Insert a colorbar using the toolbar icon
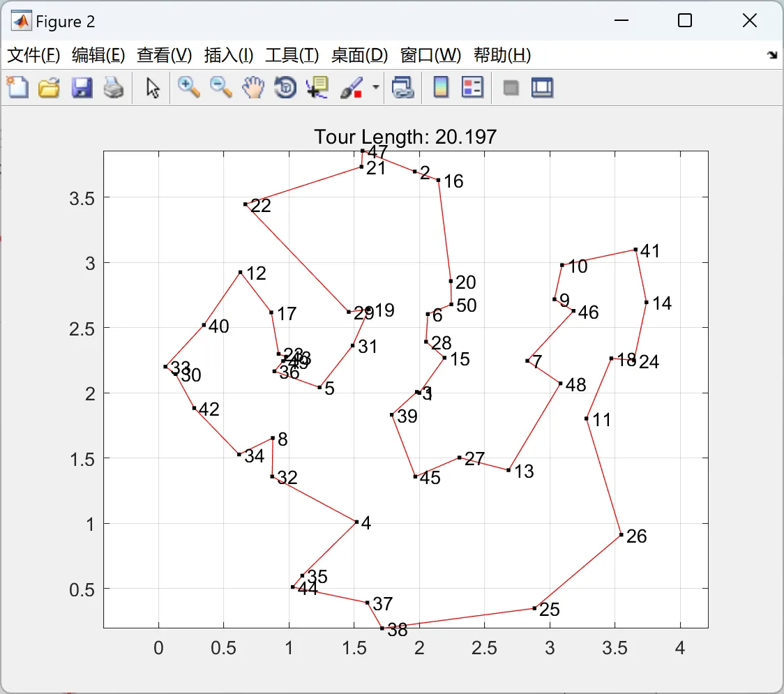784x694 pixels. click(441, 87)
